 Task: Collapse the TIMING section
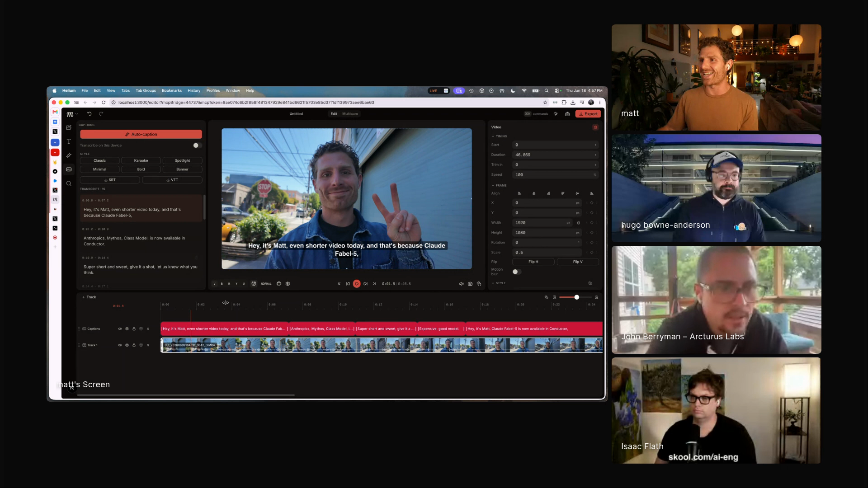coord(499,136)
